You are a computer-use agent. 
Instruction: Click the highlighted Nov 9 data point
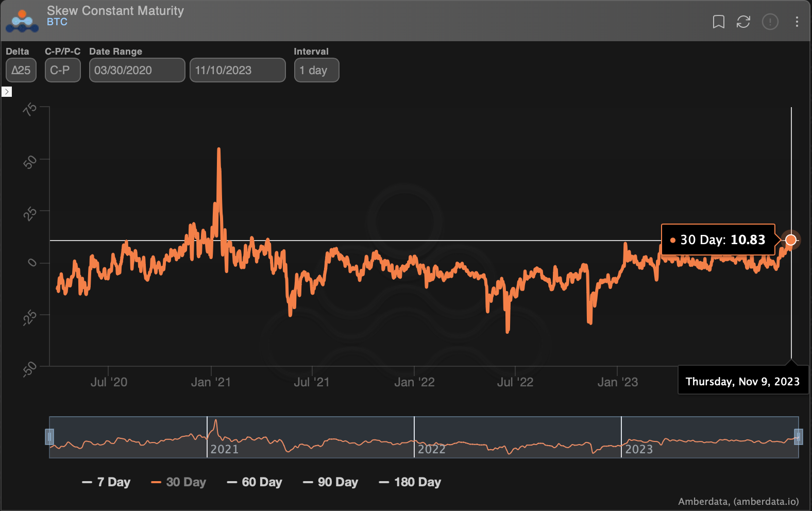coord(791,240)
